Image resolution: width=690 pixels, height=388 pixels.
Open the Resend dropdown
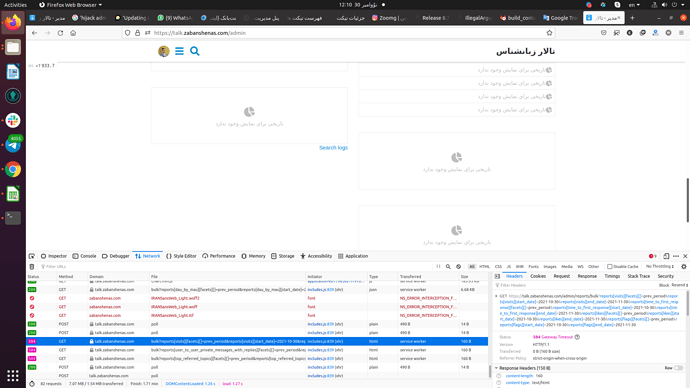pos(680,285)
